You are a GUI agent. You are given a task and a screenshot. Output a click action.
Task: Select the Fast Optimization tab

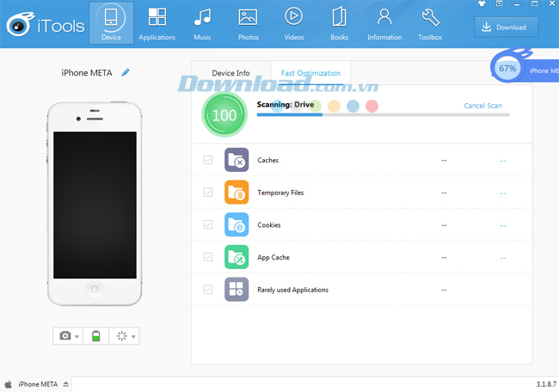[310, 73]
